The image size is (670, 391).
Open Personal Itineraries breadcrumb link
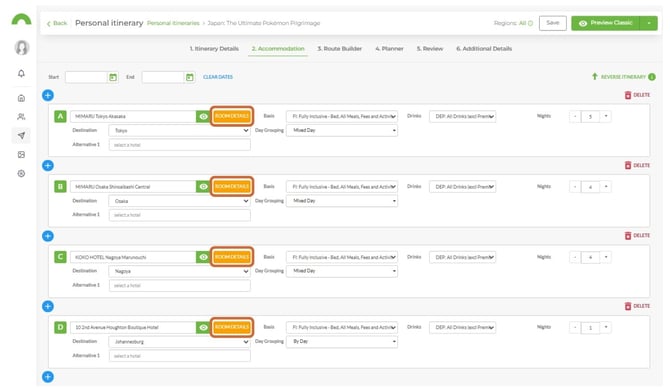pos(173,23)
